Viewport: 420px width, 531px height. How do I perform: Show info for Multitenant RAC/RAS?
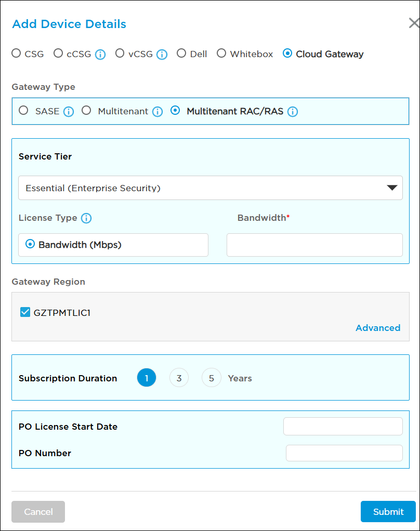point(293,112)
